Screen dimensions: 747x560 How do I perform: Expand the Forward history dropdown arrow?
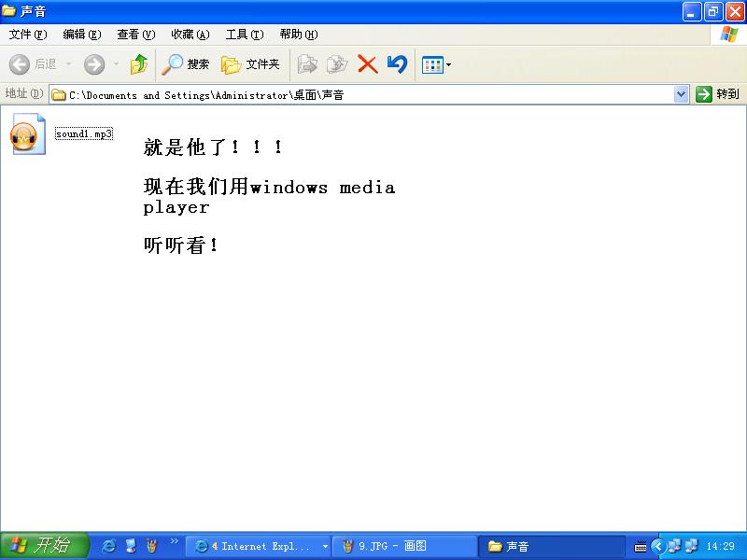(116, 63)
